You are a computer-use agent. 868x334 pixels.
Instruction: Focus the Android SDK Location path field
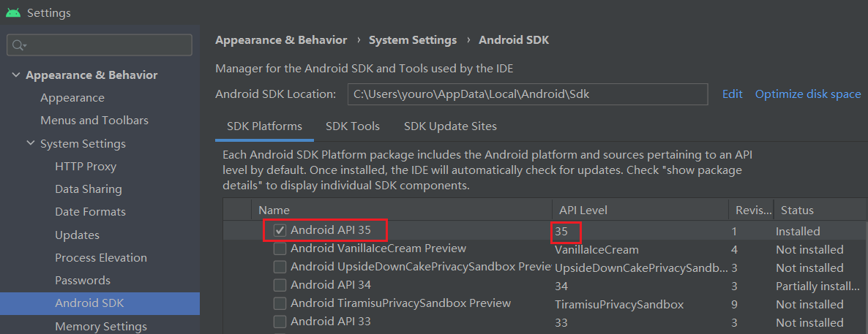(x=528, y=94)
